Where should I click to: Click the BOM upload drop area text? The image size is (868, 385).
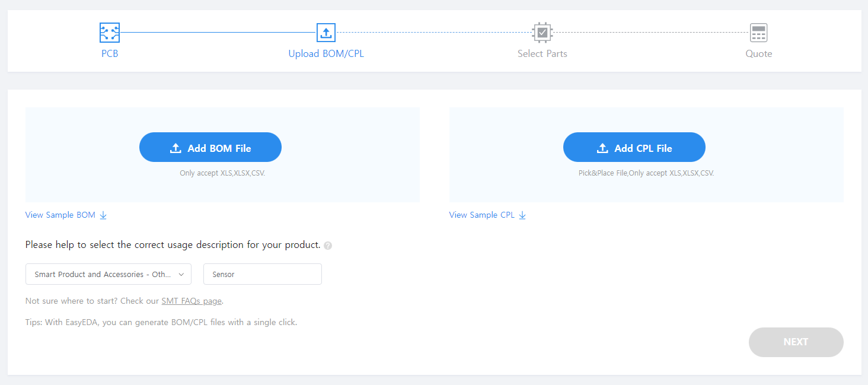pyautogui.click(x=222, y=174)
